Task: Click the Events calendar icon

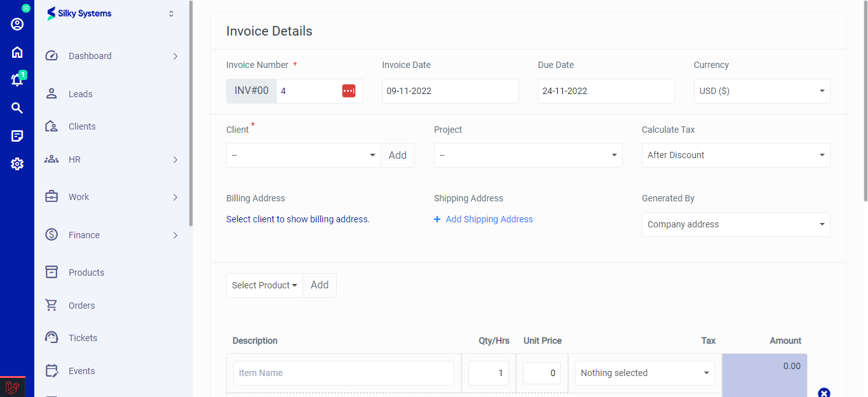Action: [51, 370]
